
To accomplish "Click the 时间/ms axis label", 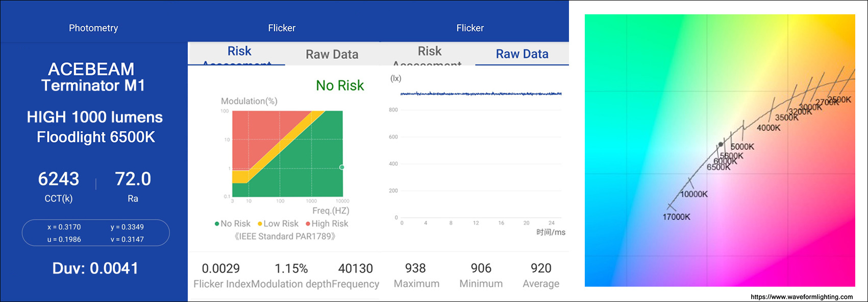I will 551,232.
